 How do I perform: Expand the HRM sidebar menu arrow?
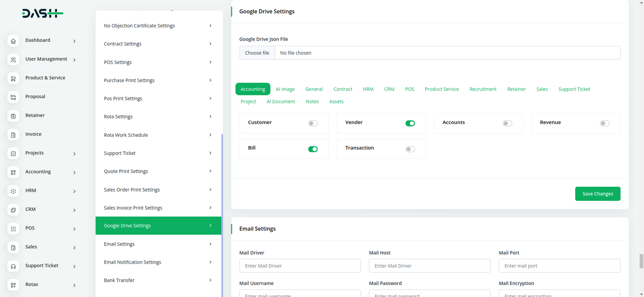[74, 192]
